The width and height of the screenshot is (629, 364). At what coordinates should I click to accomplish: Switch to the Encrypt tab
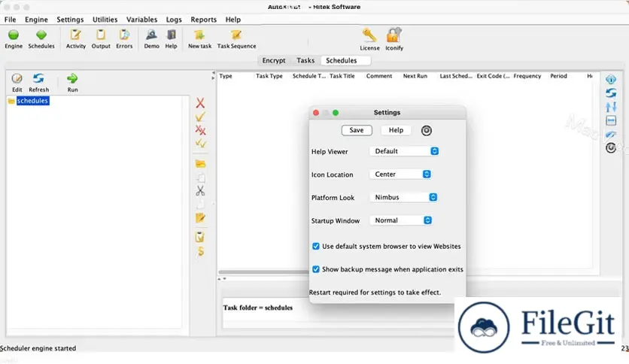point(274,60)
